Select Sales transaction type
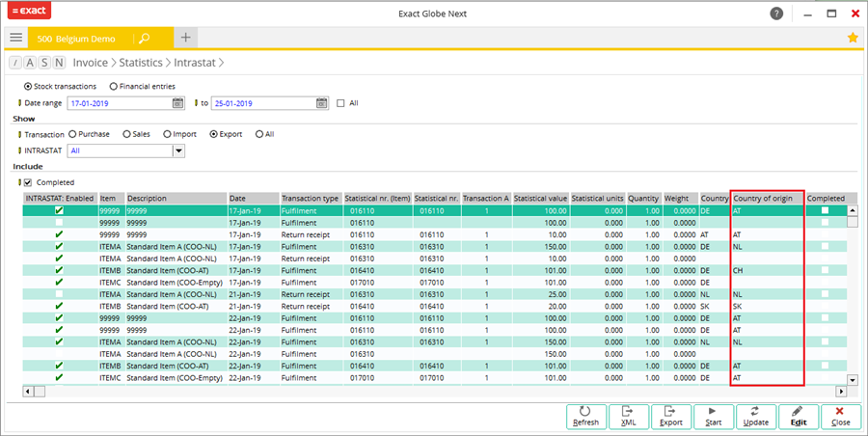868x436 pixels. tap(126, 134)
